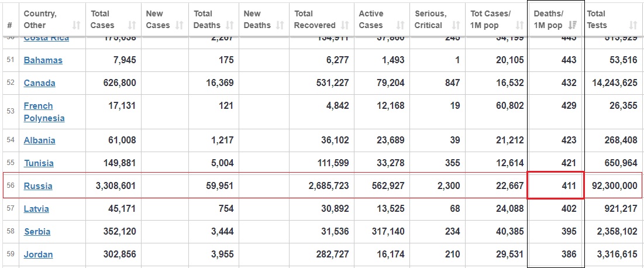Sort by New Deaths column
Viewport: 644px width, 268px height.
(x=280, y=25)
